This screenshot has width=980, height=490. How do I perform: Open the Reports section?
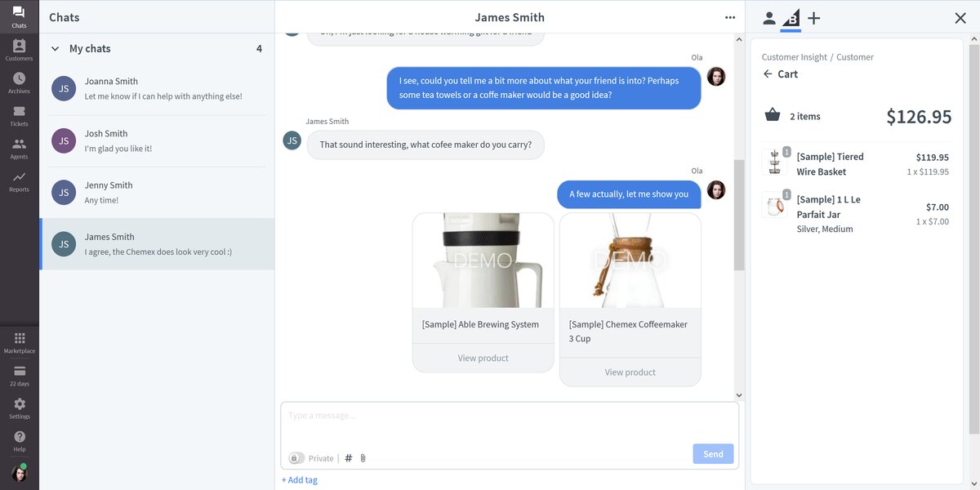(x=19, y=180)
